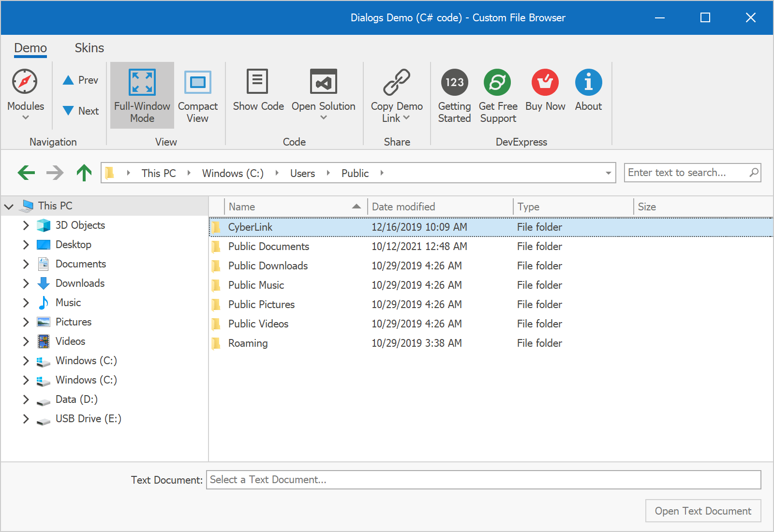Click the Show Code document icon
Image resolution: width=774 pixels, height=532 pixels.
point(258,81)
